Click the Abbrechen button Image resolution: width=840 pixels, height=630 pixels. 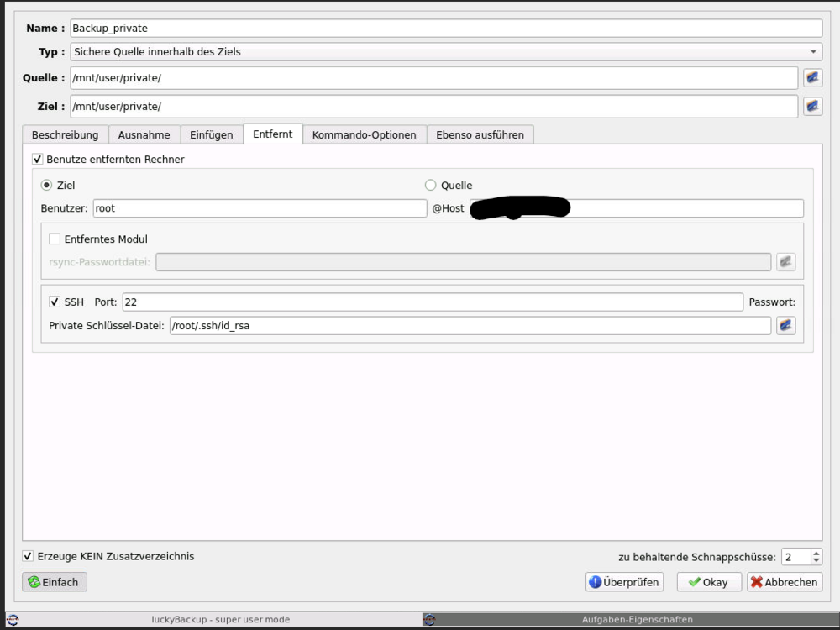coord(785,582)
